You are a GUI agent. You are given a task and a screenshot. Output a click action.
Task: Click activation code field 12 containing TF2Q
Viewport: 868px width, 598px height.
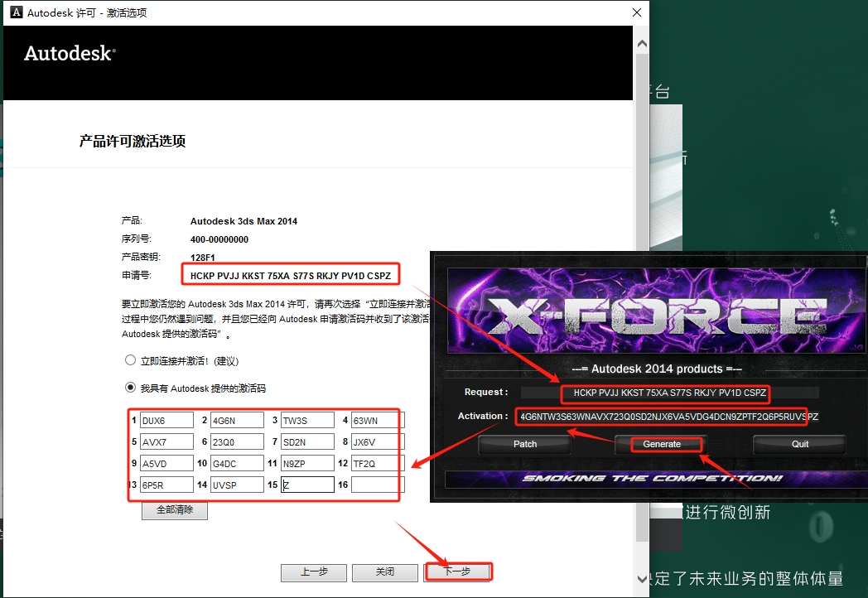(x=378, y=464)
